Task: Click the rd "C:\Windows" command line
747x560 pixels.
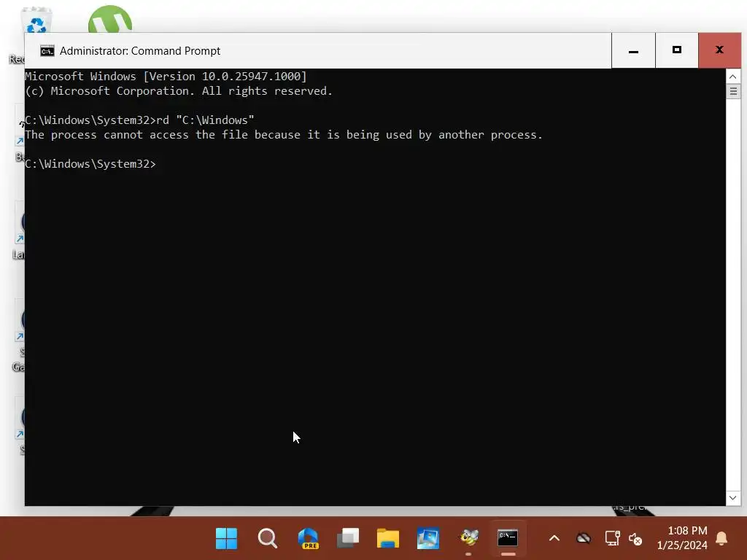Action: pyautogui.click(x=139, y=120)
